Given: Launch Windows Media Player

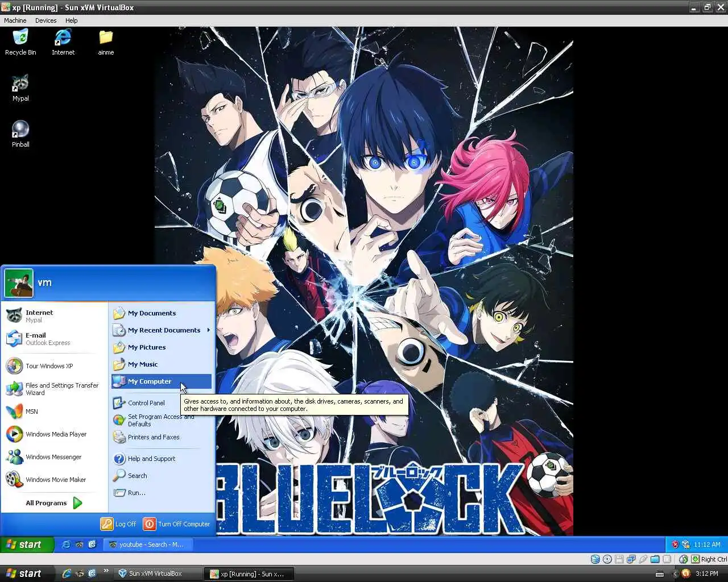Looking at the screenshot, I should click(55, 434).
